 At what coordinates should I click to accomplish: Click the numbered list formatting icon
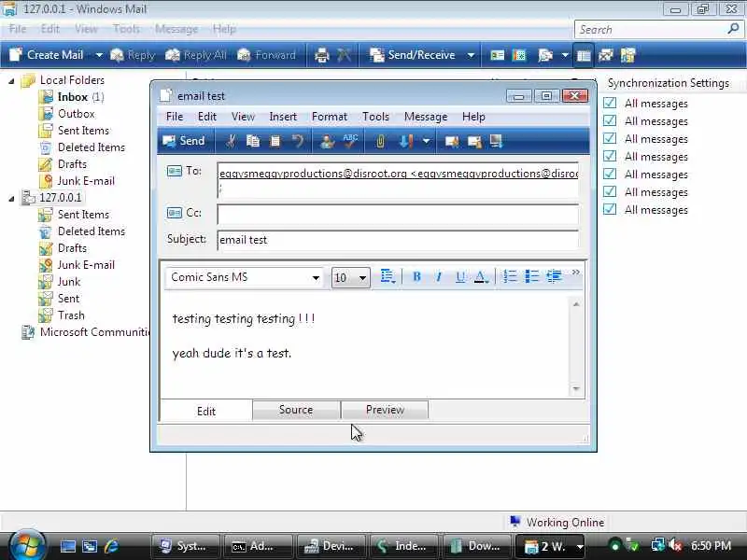pos(510,276)
